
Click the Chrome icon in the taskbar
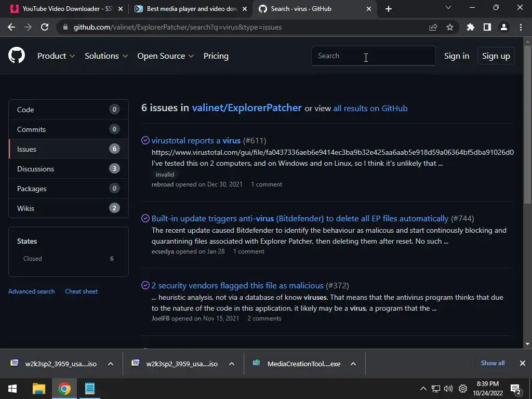click(64, 389)
